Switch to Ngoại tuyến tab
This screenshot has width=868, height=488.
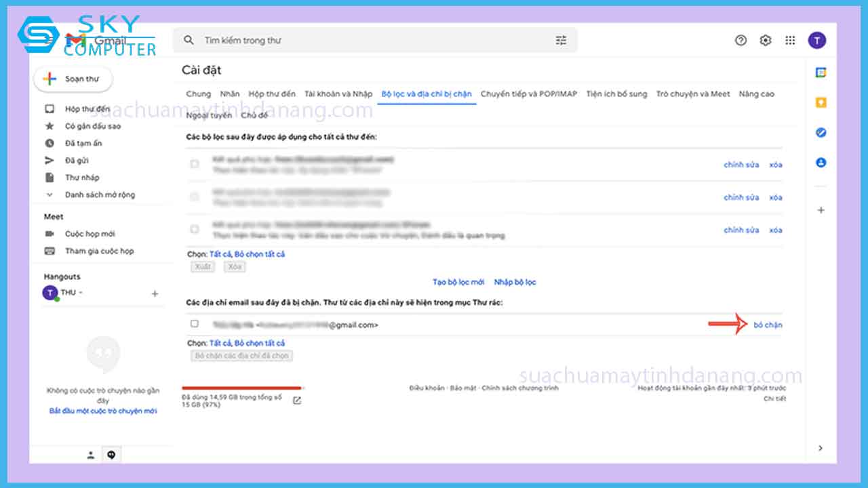(209, 115)
